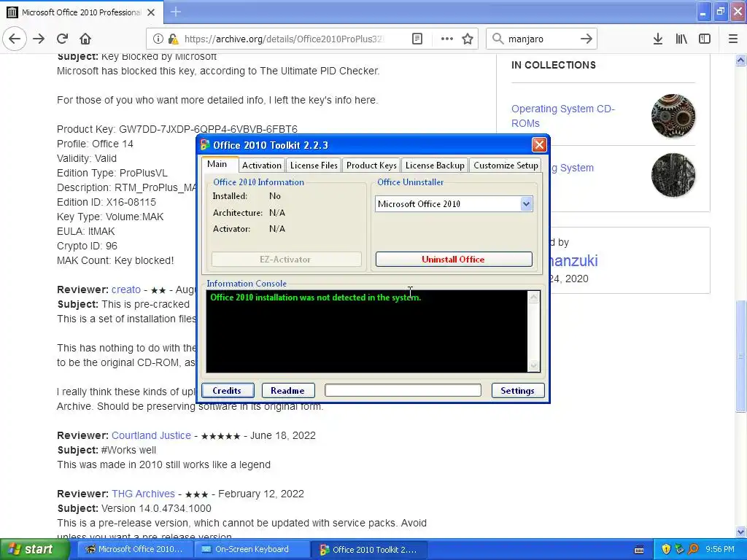Click the Office Toolkit title bar icon
This screenshot has height=560, width=747.
click(x=205, y=145)
